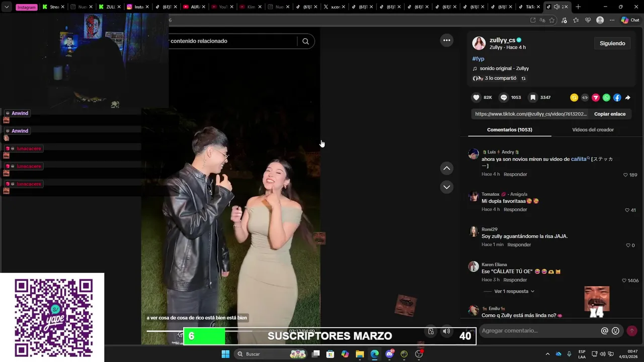Like Luis Andry's comment with 189 likes
The height and width of the screenshot is (362, 644).
click(625, 175)
